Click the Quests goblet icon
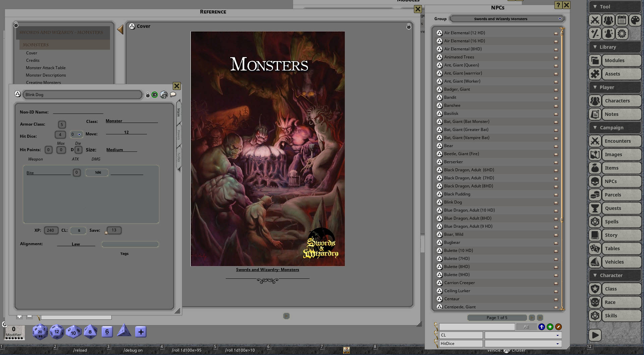 (x=595, y=208)
